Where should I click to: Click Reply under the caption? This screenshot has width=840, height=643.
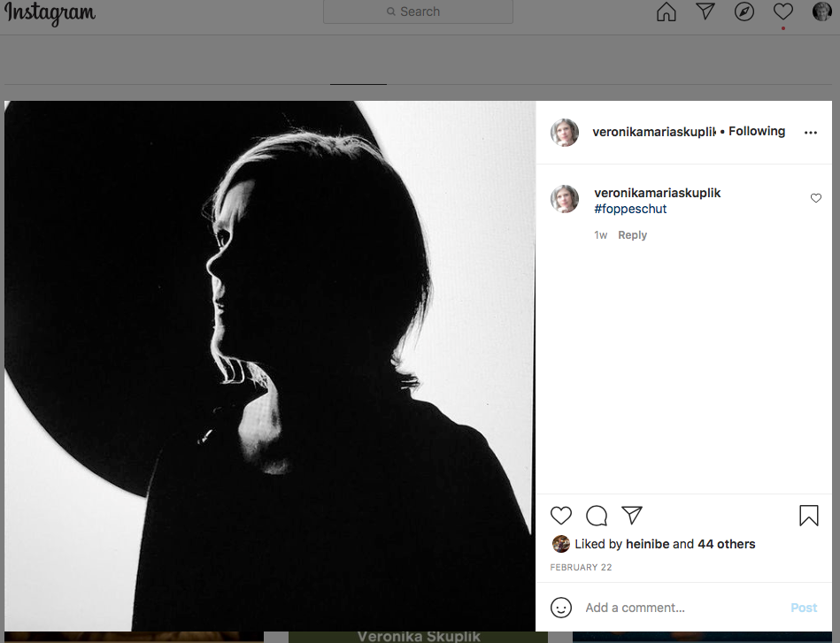click(x=632, y=235)
